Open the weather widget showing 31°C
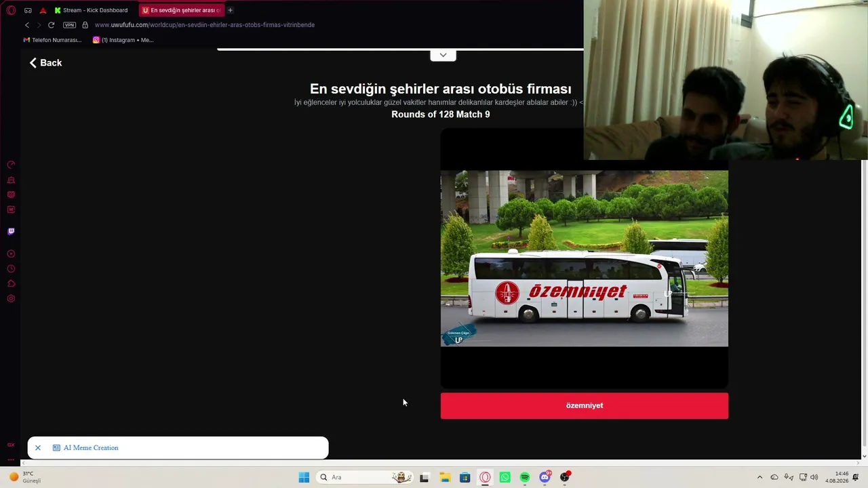Viewport: 868px width, 488px height. (25, 477)
